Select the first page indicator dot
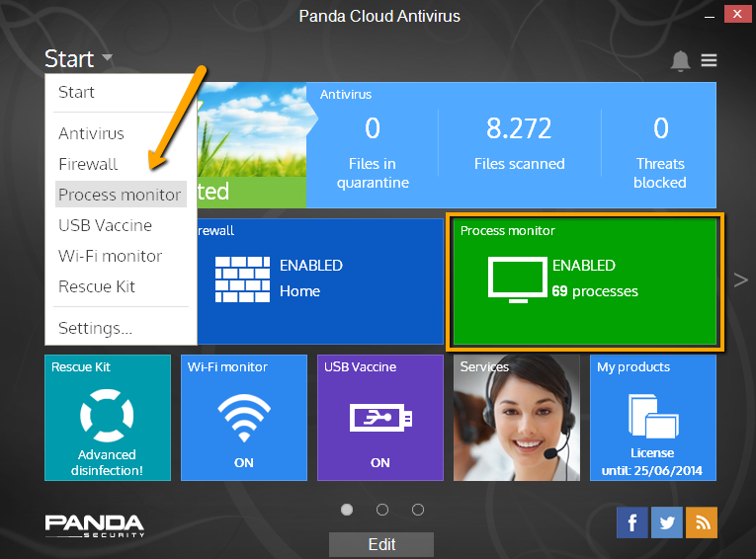The width and height of the screenshot is (756, 559). pyautogui.click(x=347, y=510)
